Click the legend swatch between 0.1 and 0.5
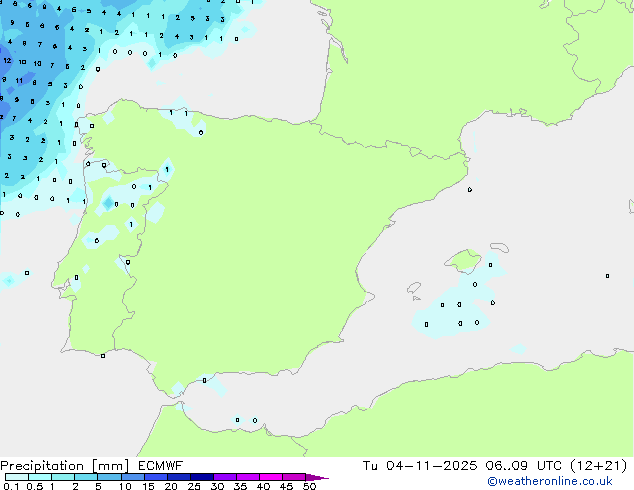This screenshot has width=634, height=490. (x=17, y=477)
